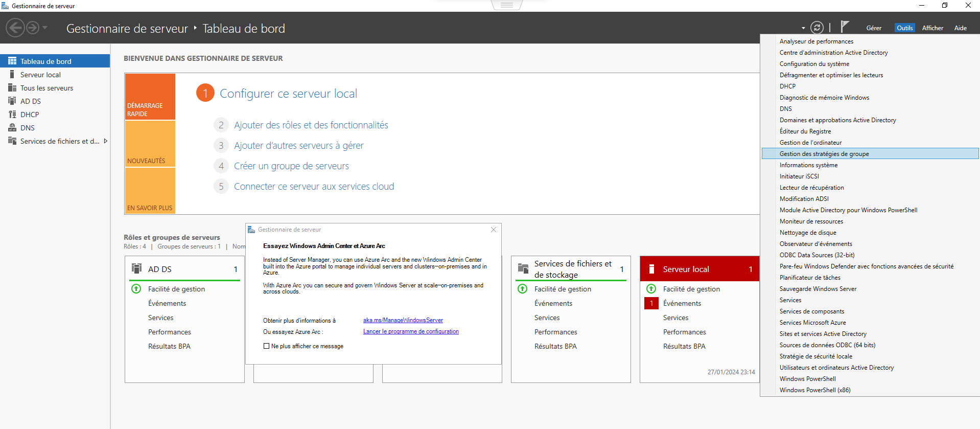Image resolution: width=980 pixels, height=429 pixels.
Task: Click Connecter ce serveur aux services cloud
Action: point(314,187)
